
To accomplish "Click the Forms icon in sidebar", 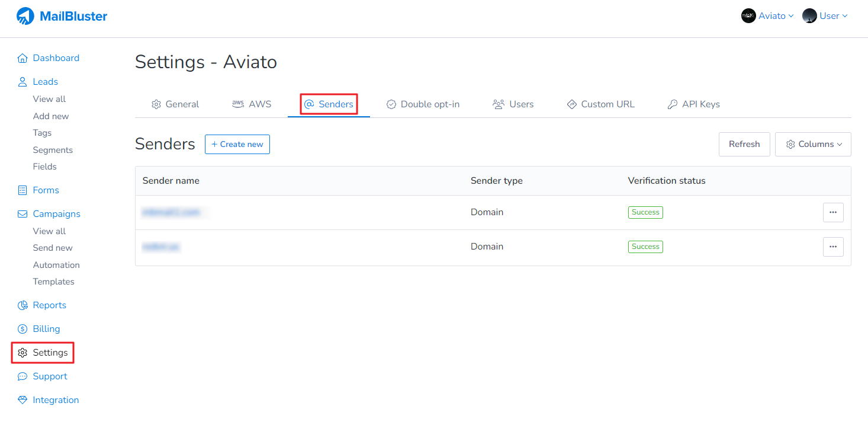I will point(22,190).
